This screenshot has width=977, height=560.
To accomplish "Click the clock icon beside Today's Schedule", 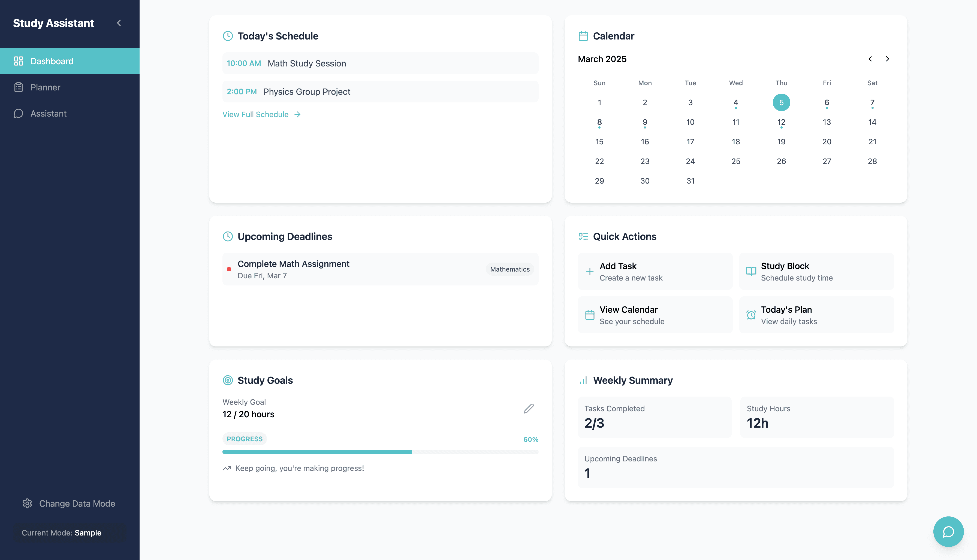I will click(x=228, y=36).
